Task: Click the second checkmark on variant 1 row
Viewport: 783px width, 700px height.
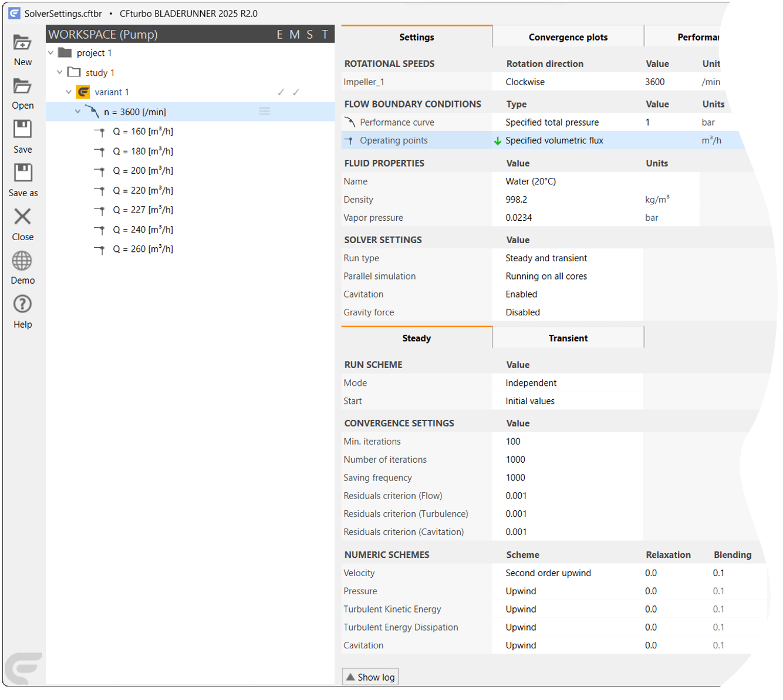Action: point(296,92)
